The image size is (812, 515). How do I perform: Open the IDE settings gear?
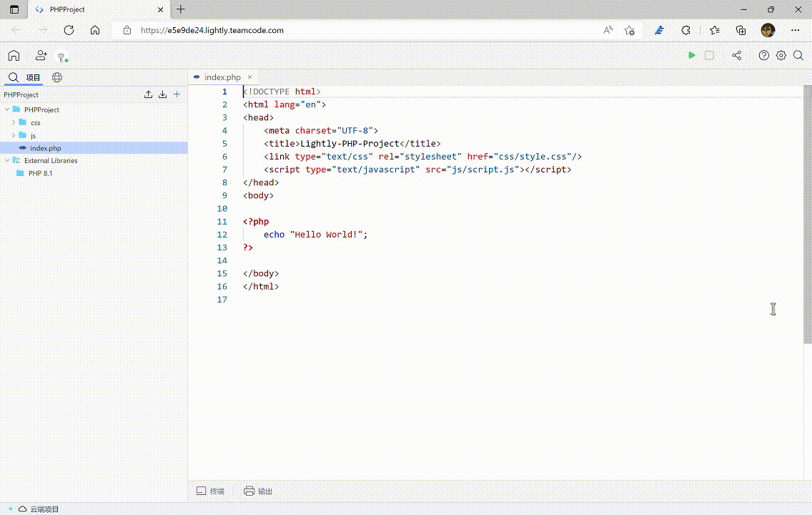781,56
